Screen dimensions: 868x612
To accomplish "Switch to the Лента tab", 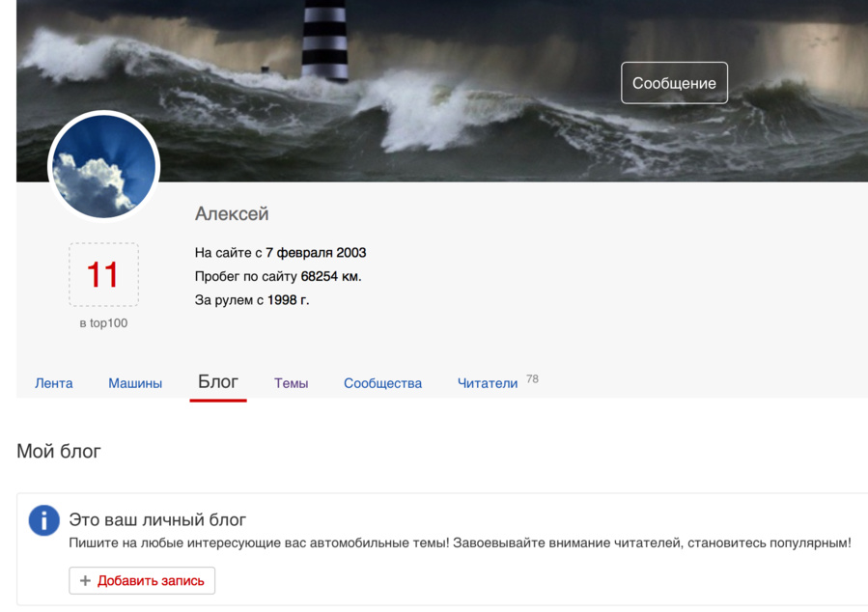I will (x=54, y=383).
